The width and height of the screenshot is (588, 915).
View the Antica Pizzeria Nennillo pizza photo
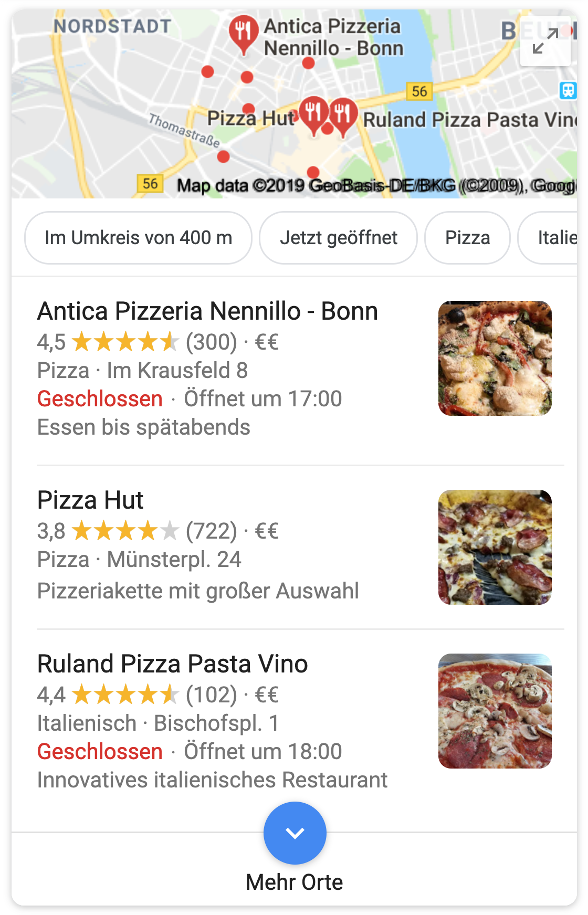tap(495, 358)
